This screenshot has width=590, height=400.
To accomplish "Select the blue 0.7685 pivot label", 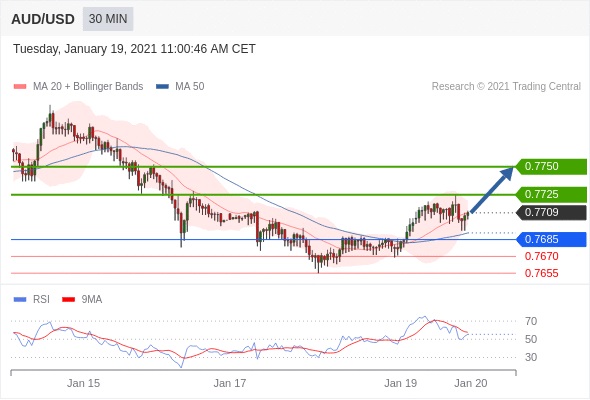I will pos(550,239).
